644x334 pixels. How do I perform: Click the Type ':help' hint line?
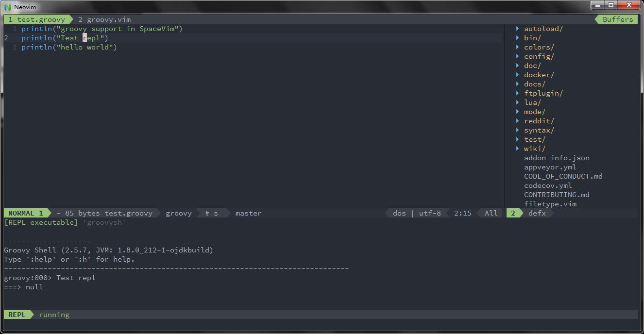coord(69,259)
